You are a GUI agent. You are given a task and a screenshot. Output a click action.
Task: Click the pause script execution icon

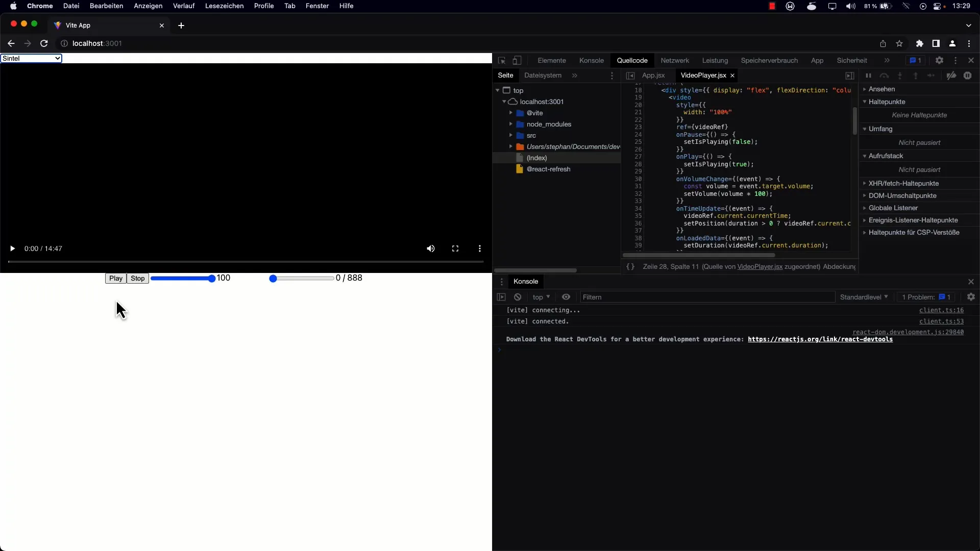[868, 76]
